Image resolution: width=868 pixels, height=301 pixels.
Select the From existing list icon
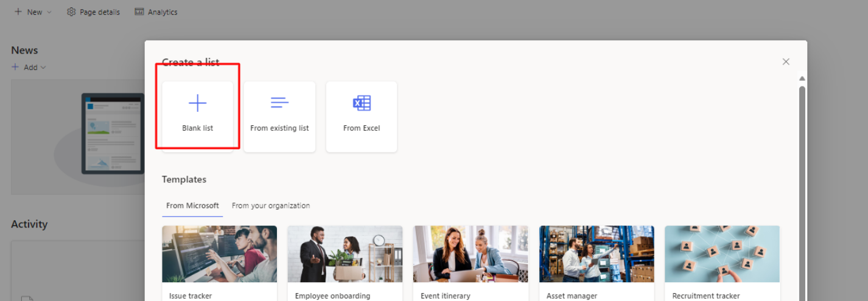click(x=279, y=103)
